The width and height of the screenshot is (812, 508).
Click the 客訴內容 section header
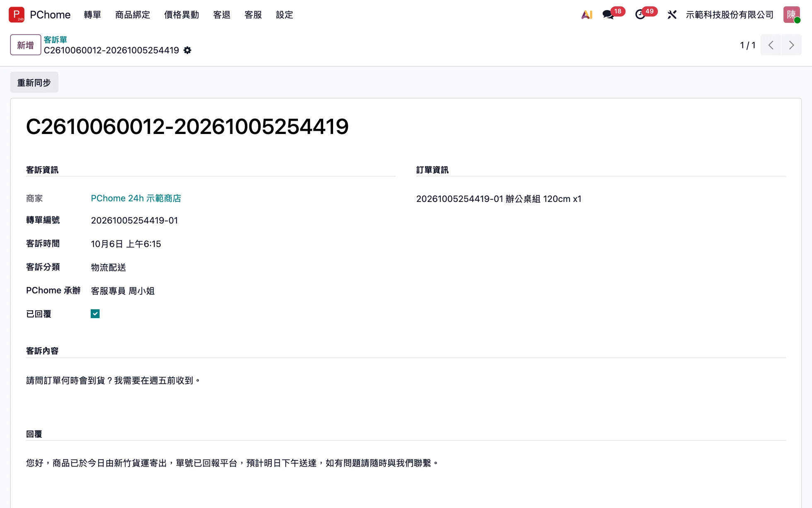pyautogui.click(x=42, y=351)
